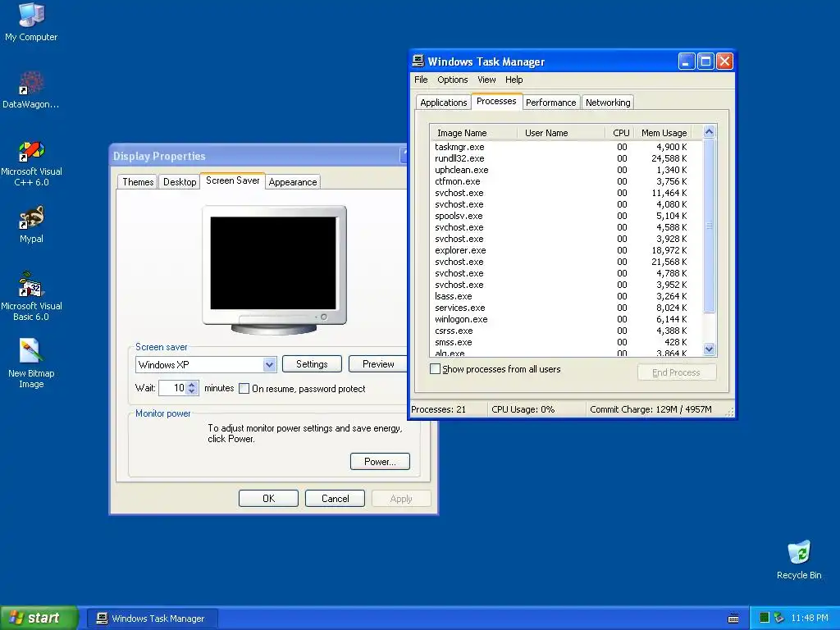This screenshot has width=840, height=630.
Task: Switch to the Performance tab
Action: 550,103
